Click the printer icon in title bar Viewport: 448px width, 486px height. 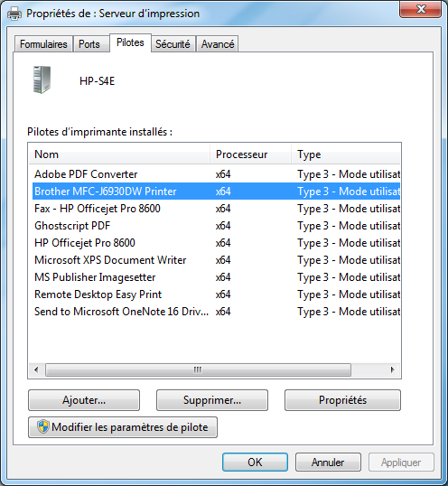tap(14, 14)
